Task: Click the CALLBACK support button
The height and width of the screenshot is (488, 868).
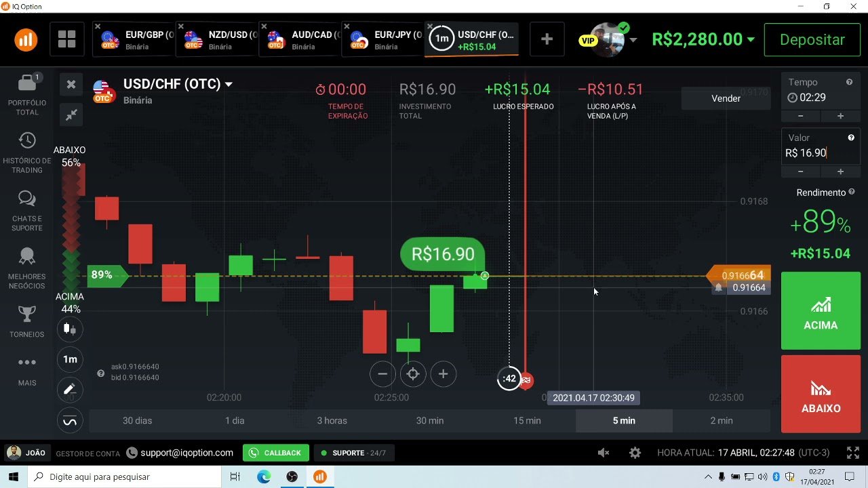Action: point(275,453)
